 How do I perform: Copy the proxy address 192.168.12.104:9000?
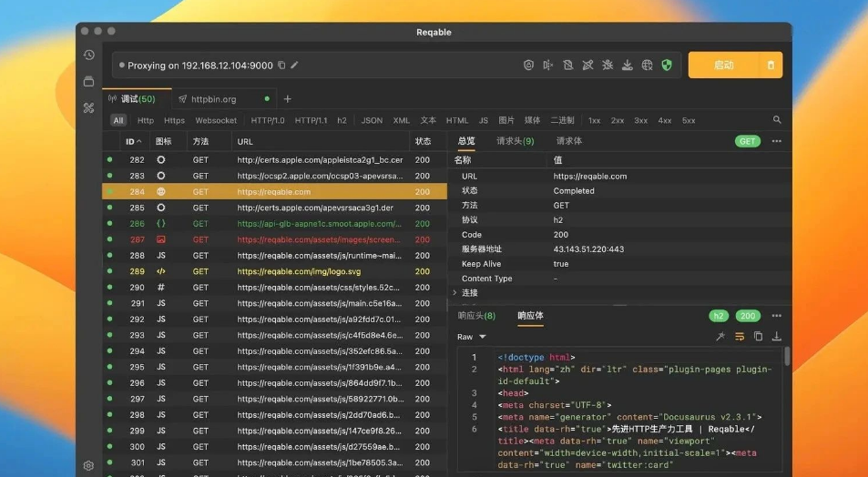pos(281,66)
